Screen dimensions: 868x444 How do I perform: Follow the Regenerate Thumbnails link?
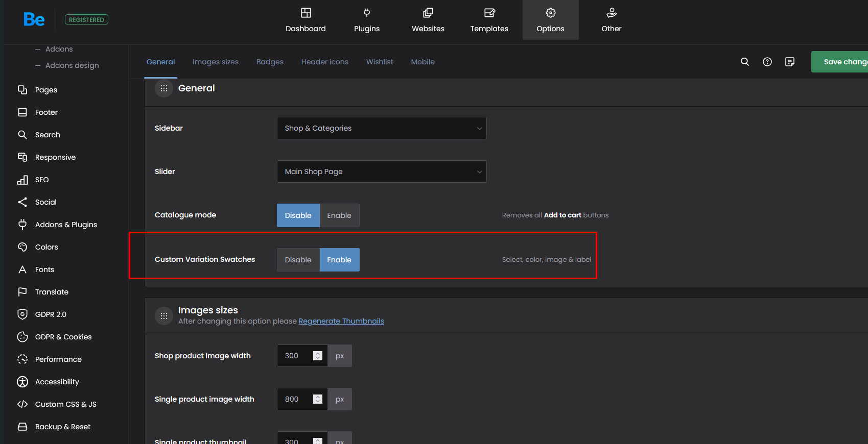[x=341, y=321]
